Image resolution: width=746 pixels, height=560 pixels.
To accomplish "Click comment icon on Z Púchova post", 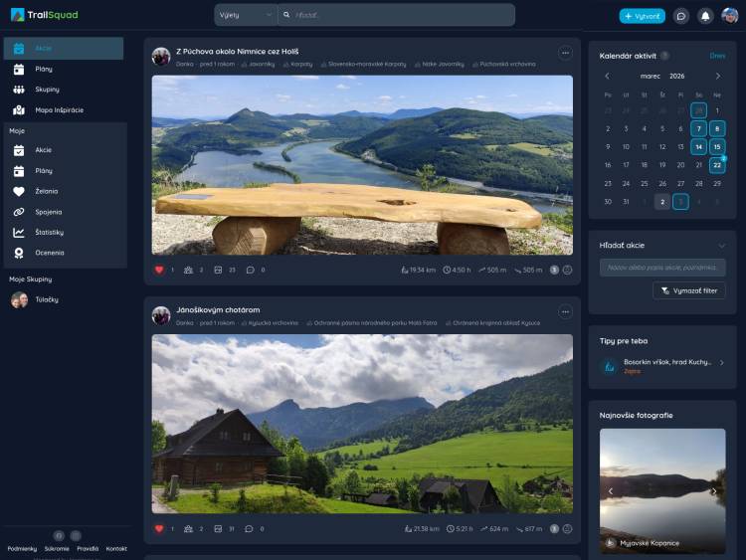I will pyautogui.click(x=250, y=270).
